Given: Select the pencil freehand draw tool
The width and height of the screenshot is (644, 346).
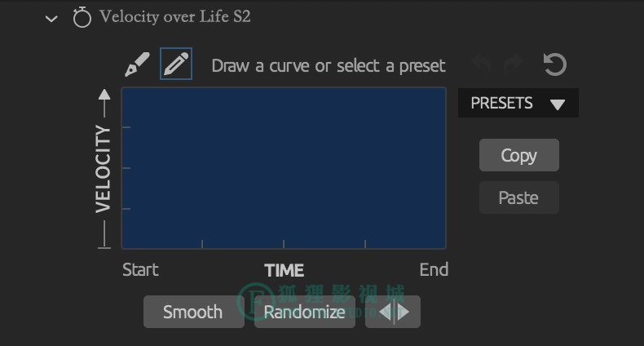Looking at the screenshot, I should coord(176,64).
